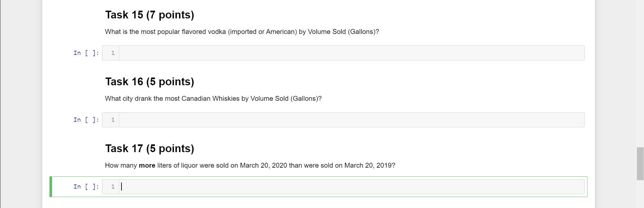Image resolution: width=644 pixels, height=208 pixels.
Task: Click the Task 17 cell's In [ ] prompt
Action: click(x=86, y=187)
